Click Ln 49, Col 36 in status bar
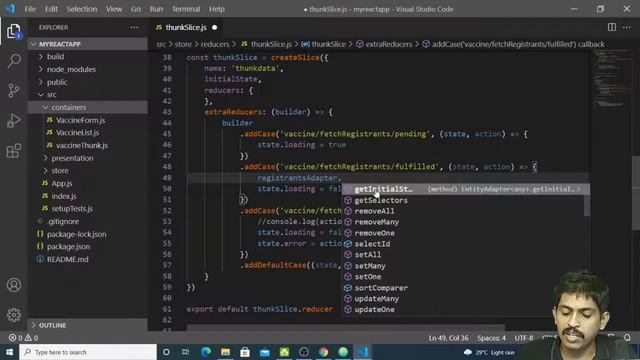 tap(448, 338)
